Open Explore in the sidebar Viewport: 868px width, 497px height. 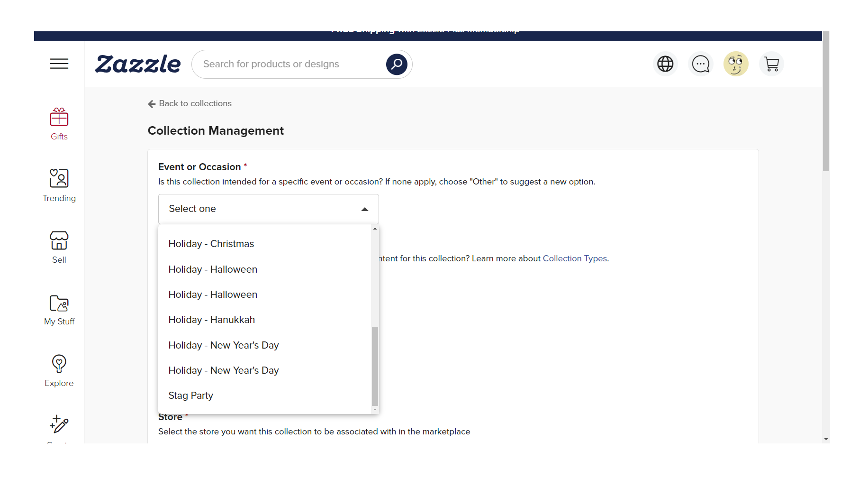pos(59,371)
